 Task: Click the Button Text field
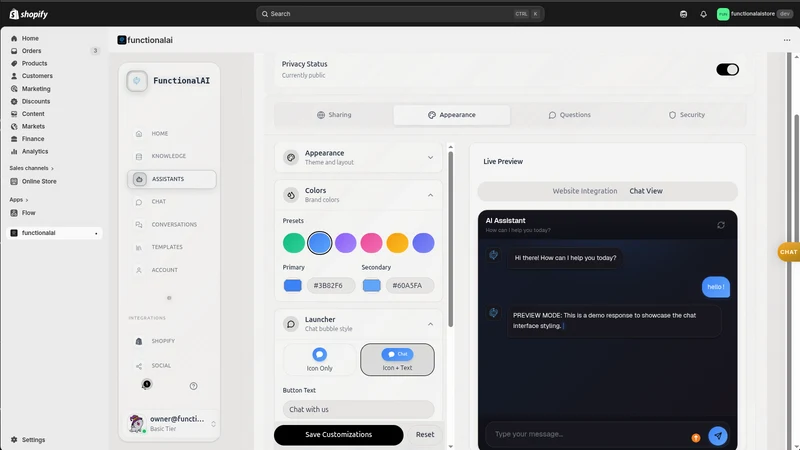[x=358, y=409]
